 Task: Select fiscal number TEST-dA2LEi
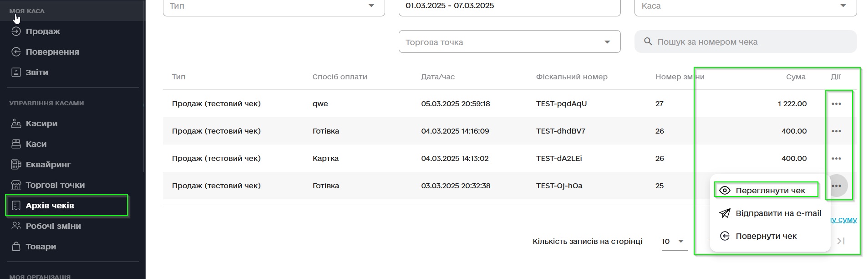click(x=559, y=159)
